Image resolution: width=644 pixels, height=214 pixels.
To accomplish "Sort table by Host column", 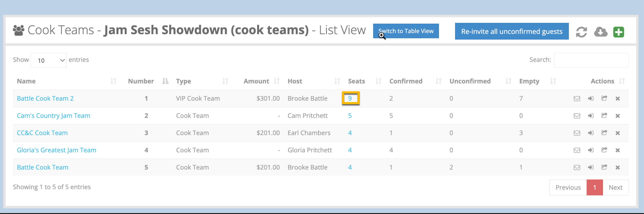I will (314, 81).
